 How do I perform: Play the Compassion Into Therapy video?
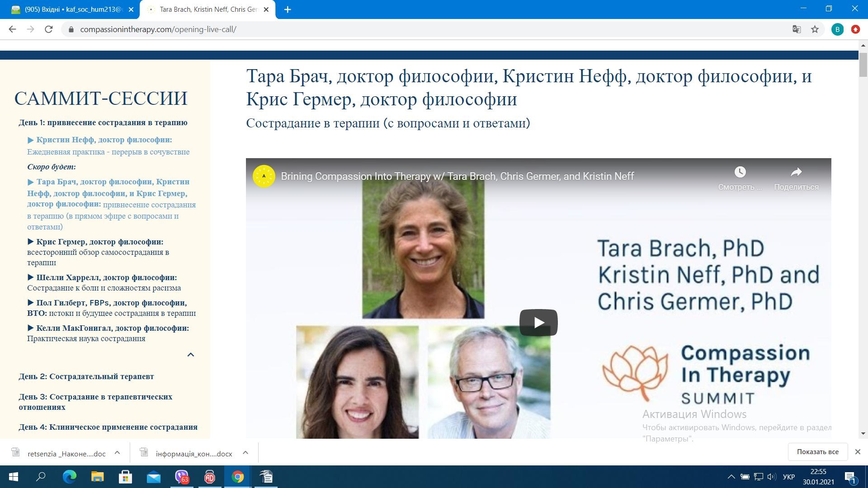coord(538,323)
